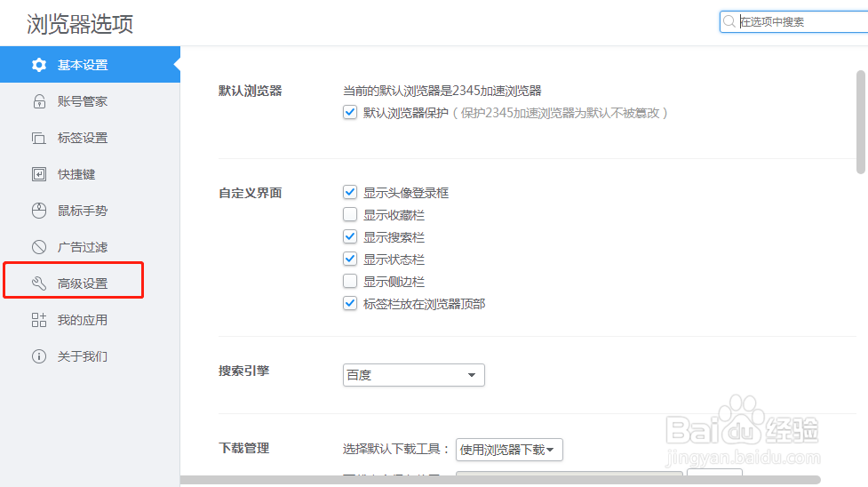Click the 浏览器选项 page title
The image size is (868, 487).
pyautogui.click(x=80, y=24)
